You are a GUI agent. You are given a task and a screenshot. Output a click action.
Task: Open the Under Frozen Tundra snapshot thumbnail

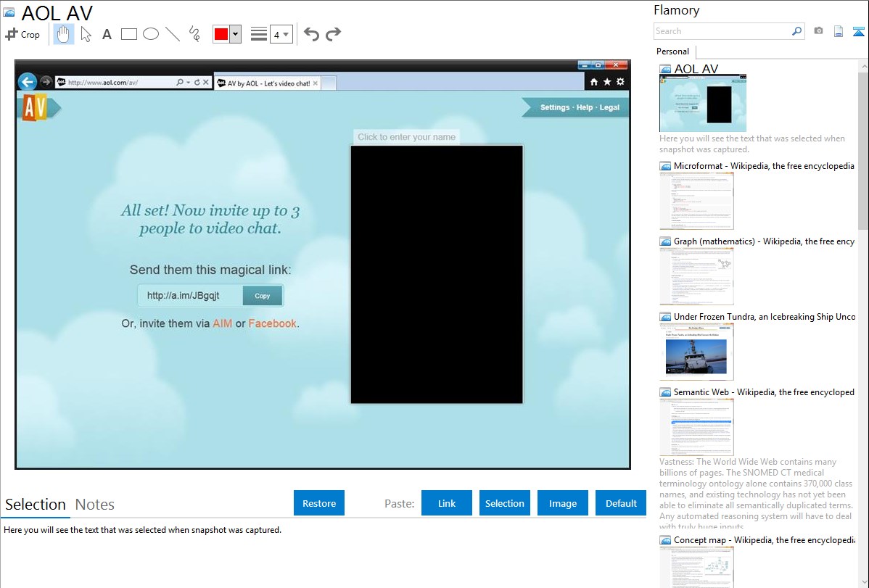(696, 352)
